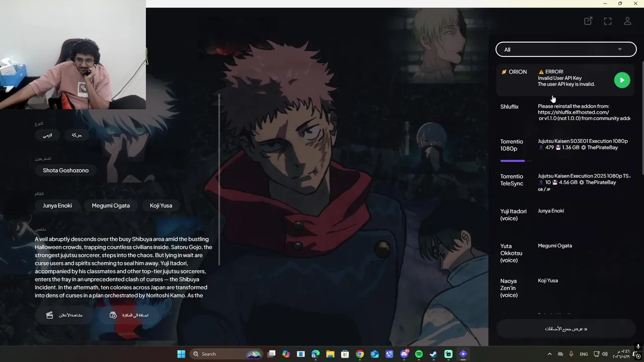Image resolution: width=644 pixels, height=362 pixels.
Task: Select director Shota Goshozono
Action: point(65,170)
